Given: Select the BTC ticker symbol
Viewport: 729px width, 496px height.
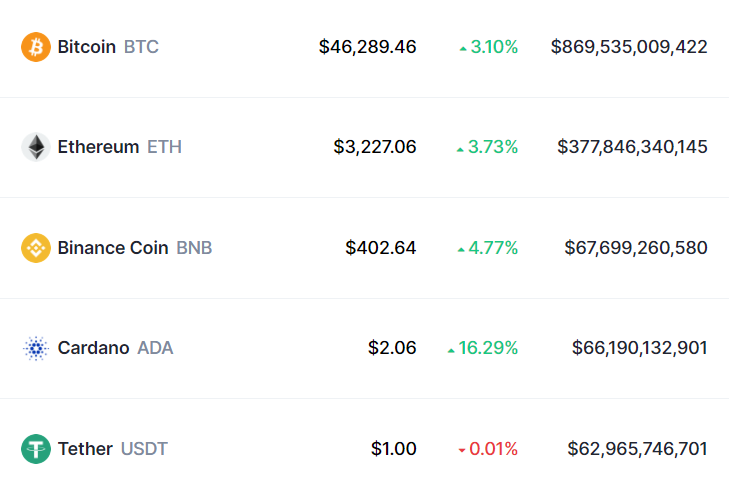Looking at the screenshot, I should (x=141, y=47).
